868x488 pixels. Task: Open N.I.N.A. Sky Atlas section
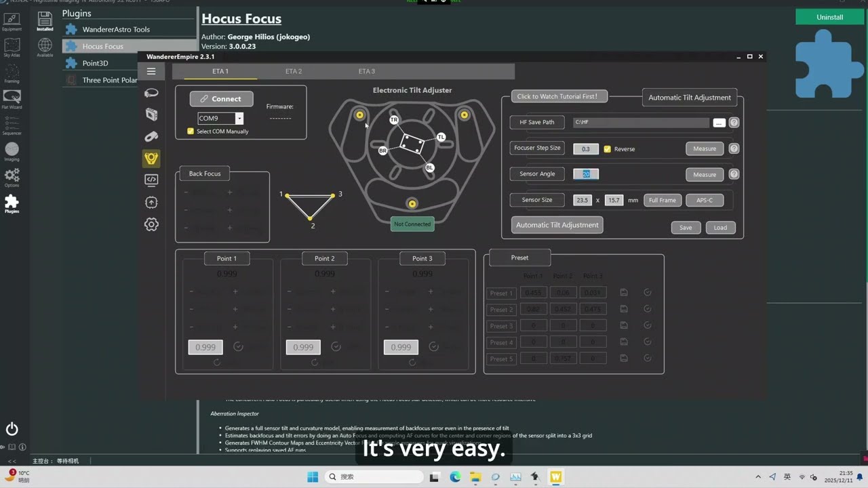(x=12, y=47)
